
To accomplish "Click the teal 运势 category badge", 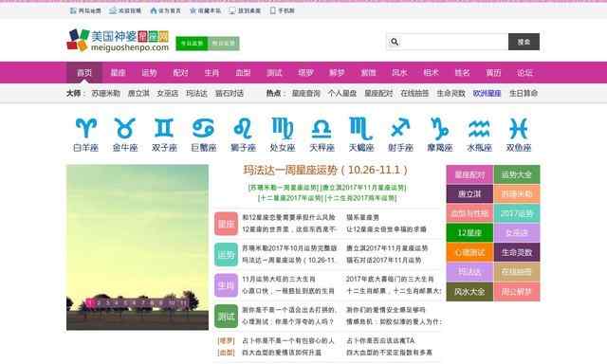I will click(226, 255).
